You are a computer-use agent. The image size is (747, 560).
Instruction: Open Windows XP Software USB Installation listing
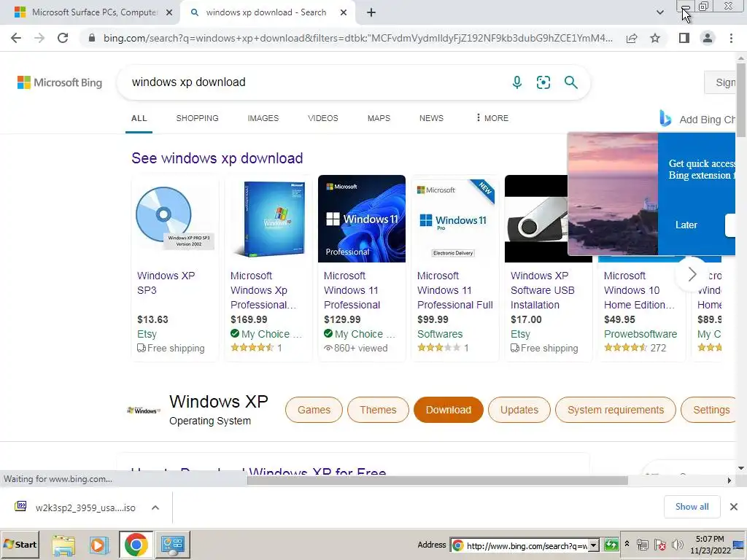tap(543, 290)
